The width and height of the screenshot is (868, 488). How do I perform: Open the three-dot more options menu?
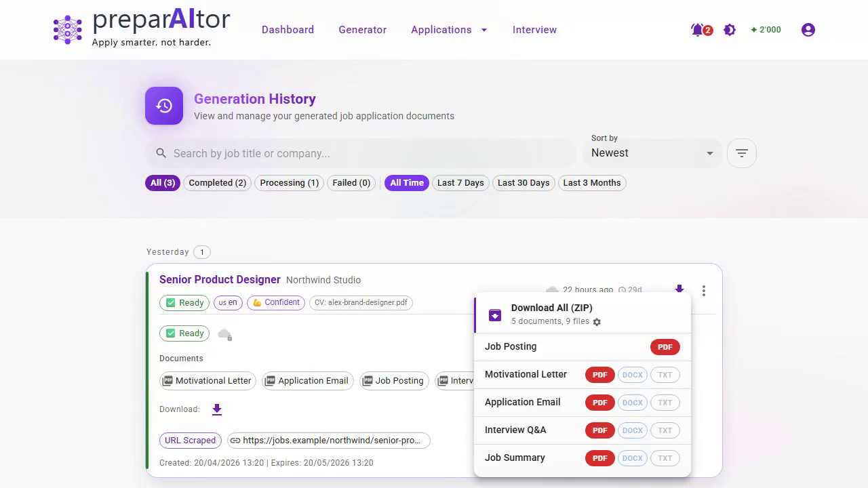[x=704, y=291]
